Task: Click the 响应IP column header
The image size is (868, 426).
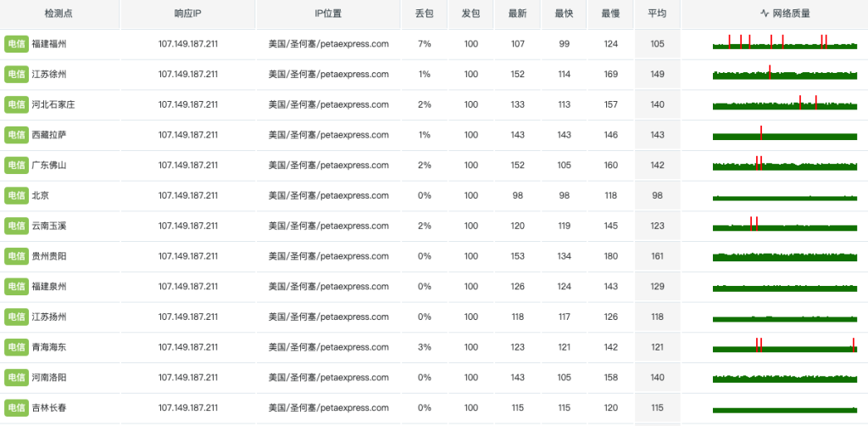Action: pyautogui.click(x=187, y=14)
